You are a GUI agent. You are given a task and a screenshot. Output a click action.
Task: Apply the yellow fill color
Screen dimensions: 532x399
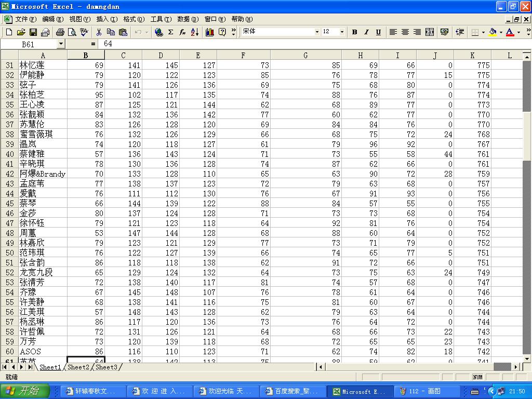pyautogui.click(x=493, y=32)
